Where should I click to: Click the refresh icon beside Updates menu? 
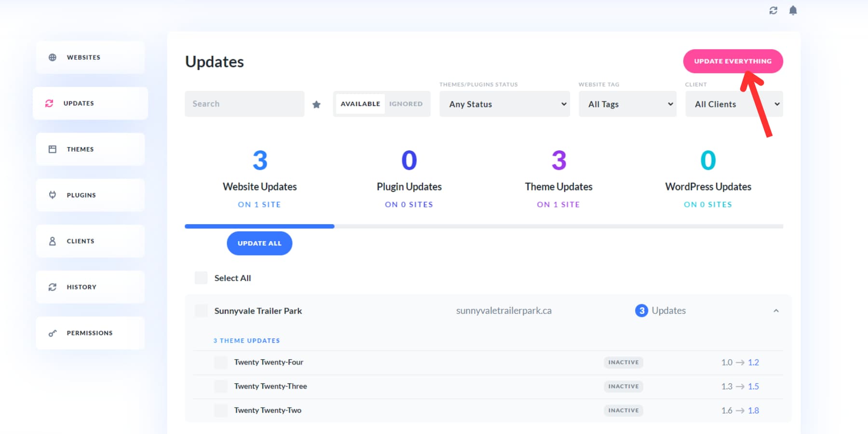point(49,103)
